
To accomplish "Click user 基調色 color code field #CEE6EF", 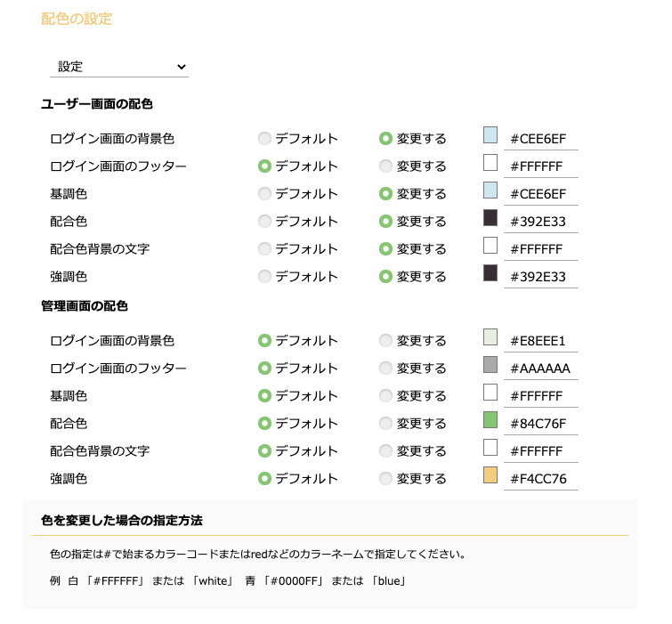I will (541, 194).
